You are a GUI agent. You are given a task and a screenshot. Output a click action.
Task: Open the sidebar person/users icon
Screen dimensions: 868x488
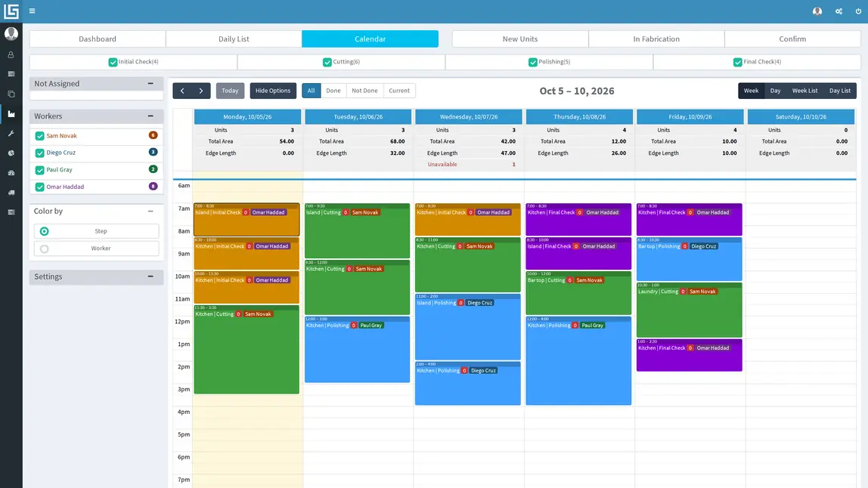click(11, 55)
